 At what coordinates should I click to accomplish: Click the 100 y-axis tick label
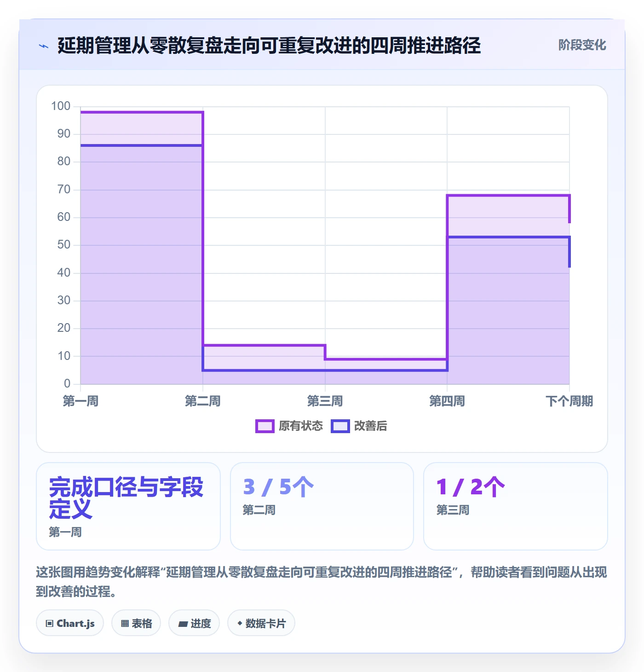pyautogui.click(x=61, y=106)
